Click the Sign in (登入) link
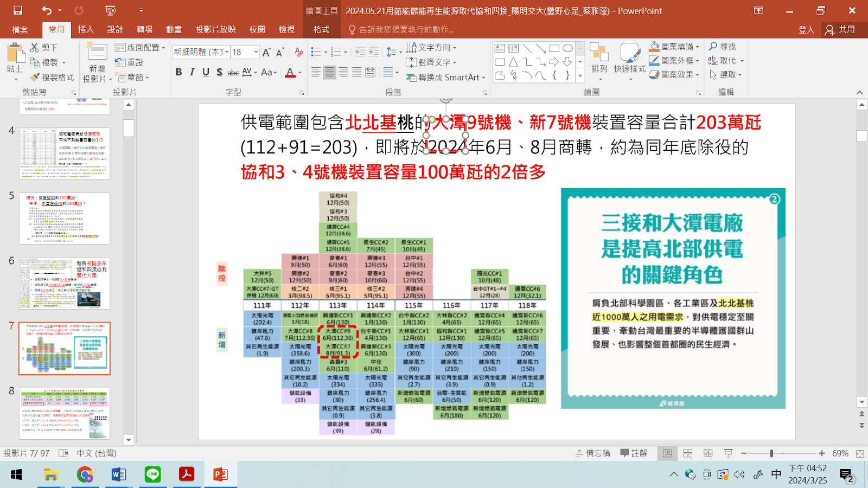 click(806, 30)
